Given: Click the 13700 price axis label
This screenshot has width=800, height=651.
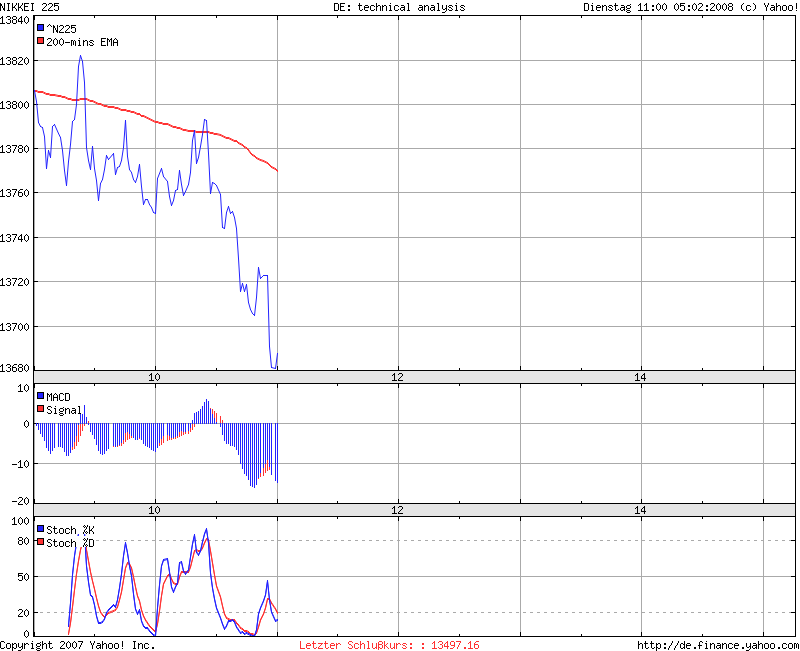Looking at the screenshot, I should pyautogui.click(x=15, y=327).
